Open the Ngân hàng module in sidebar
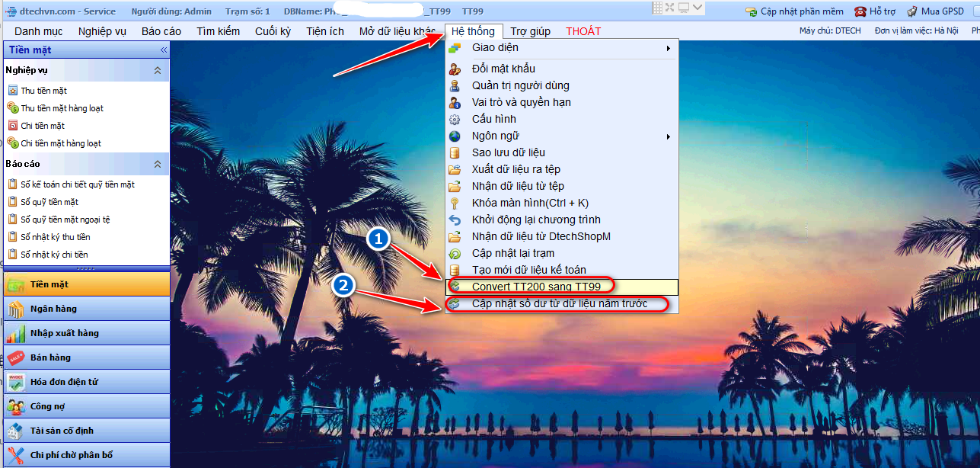This screenshot has width=980, height=468. coord(53,309)
